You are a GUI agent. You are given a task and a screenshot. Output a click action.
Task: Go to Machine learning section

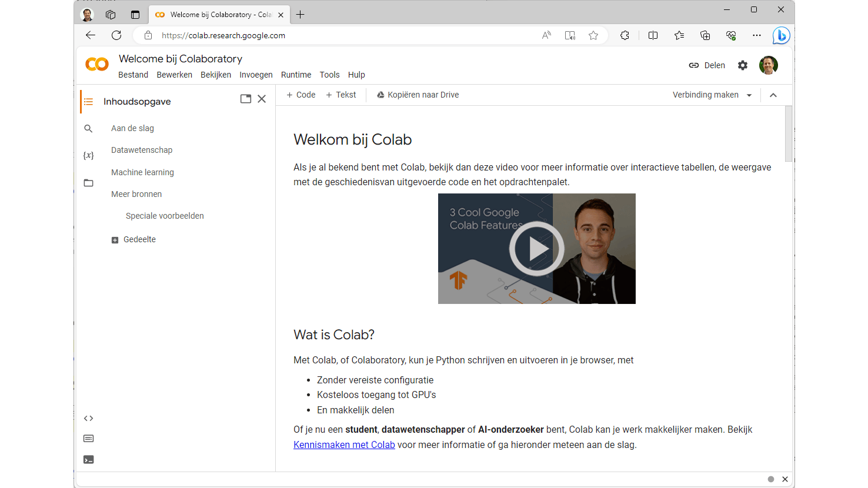coord(142,172)
